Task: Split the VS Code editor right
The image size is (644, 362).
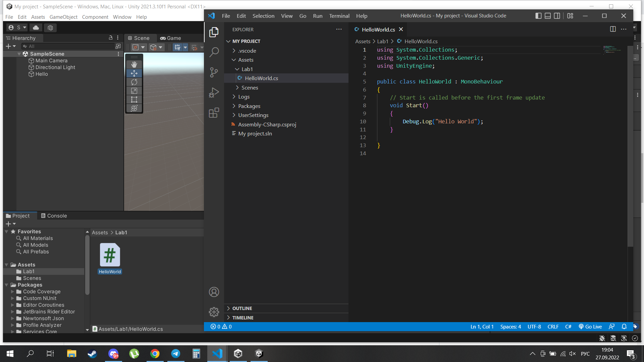Action: click(613, 29)
